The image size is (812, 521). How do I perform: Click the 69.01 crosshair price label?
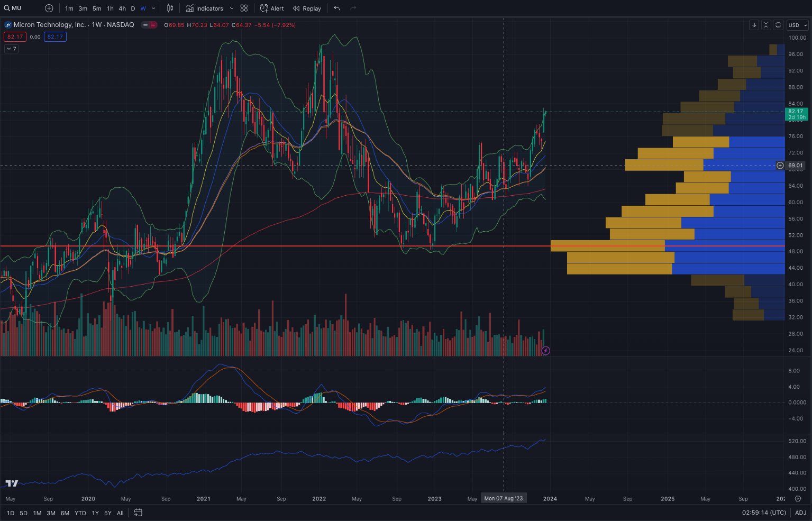(x=796, y=166)
